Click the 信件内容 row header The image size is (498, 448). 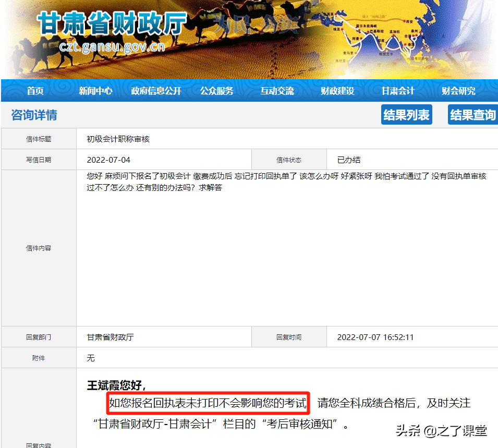tap(39, 248)
